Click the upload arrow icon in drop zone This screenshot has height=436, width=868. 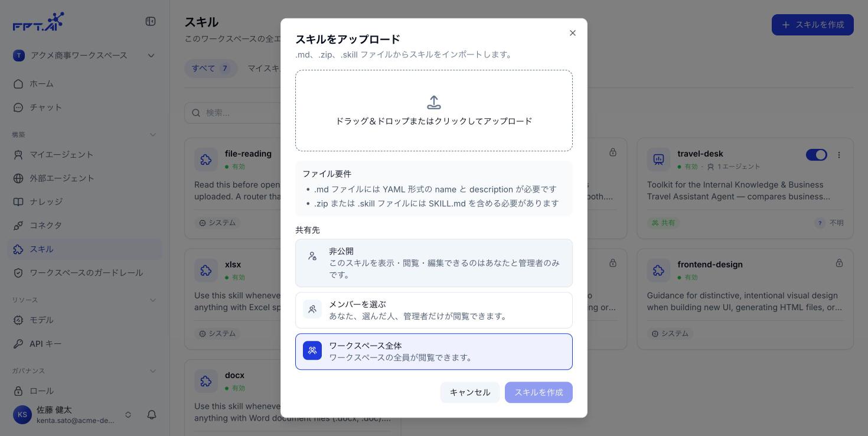tap(434, 102)
